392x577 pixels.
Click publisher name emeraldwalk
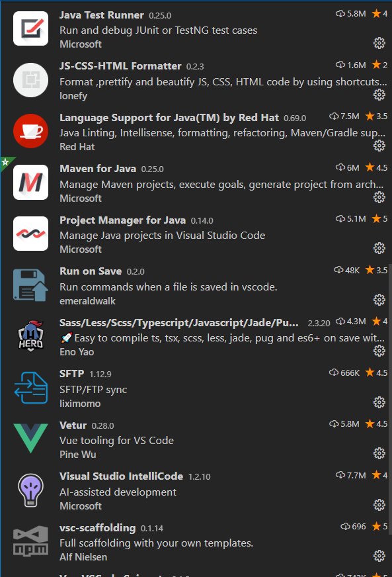[x=87, y=301]
